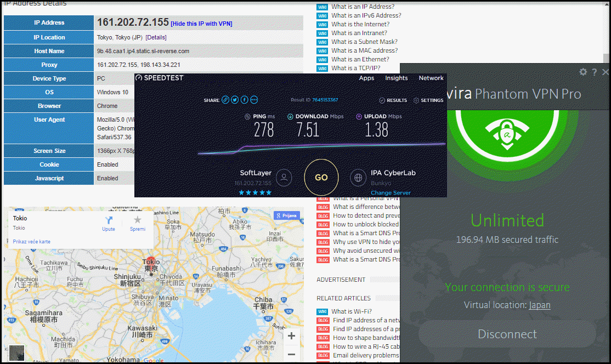Open 'What is an Intranet?' article
Screen dimensions: 611x364
pyautogui.click(x=359, y=33)
